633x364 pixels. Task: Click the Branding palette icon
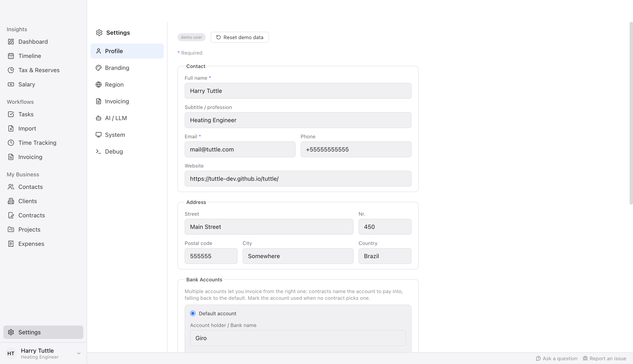99,68
